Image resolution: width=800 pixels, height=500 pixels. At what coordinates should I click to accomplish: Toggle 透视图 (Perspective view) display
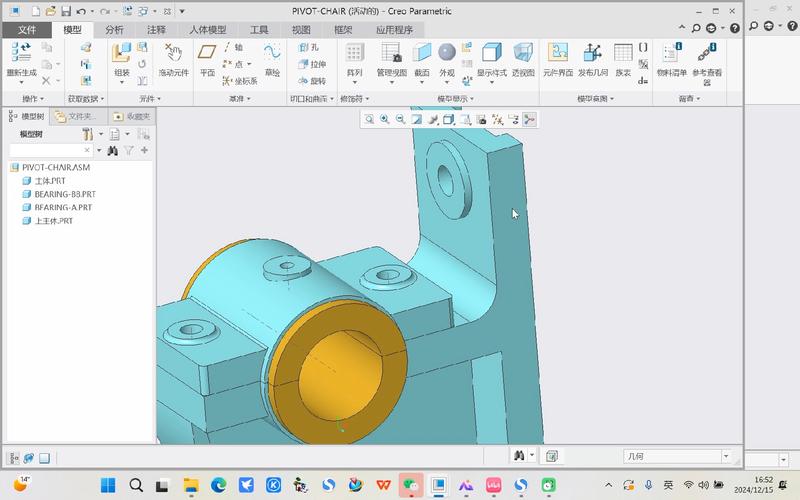click(x=523, y=55)
